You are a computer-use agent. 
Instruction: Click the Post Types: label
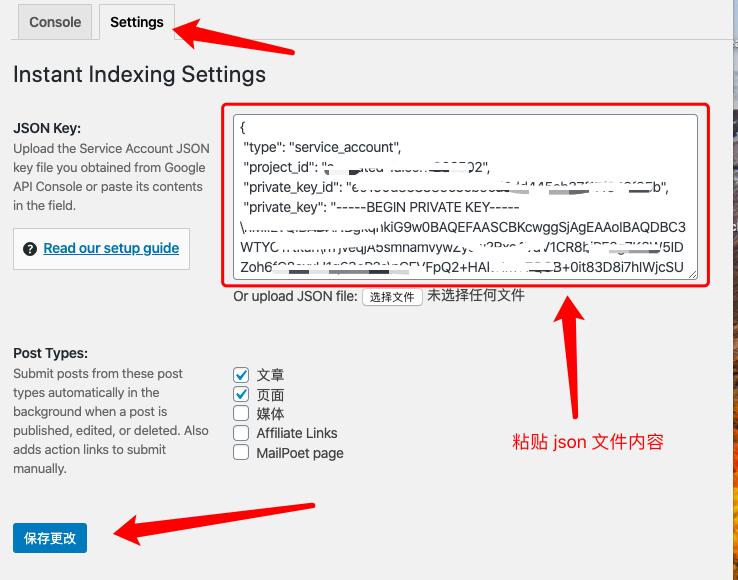[x=50, y=353]
